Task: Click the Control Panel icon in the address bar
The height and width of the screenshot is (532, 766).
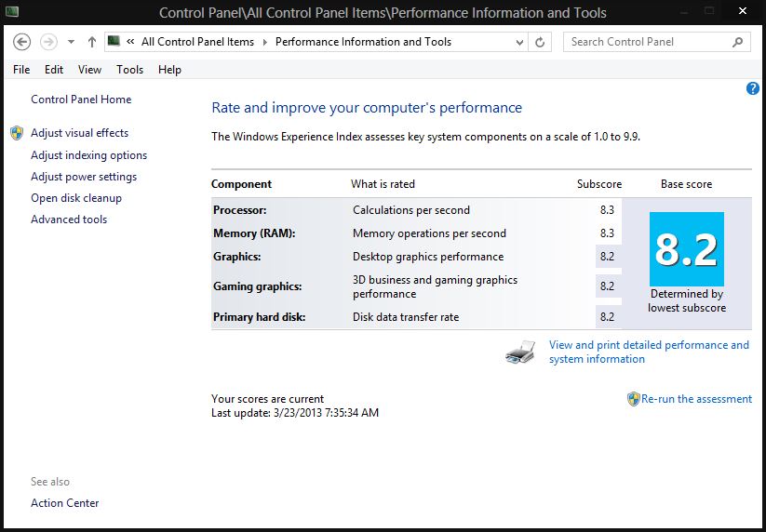Action: [x=114, y=41]
